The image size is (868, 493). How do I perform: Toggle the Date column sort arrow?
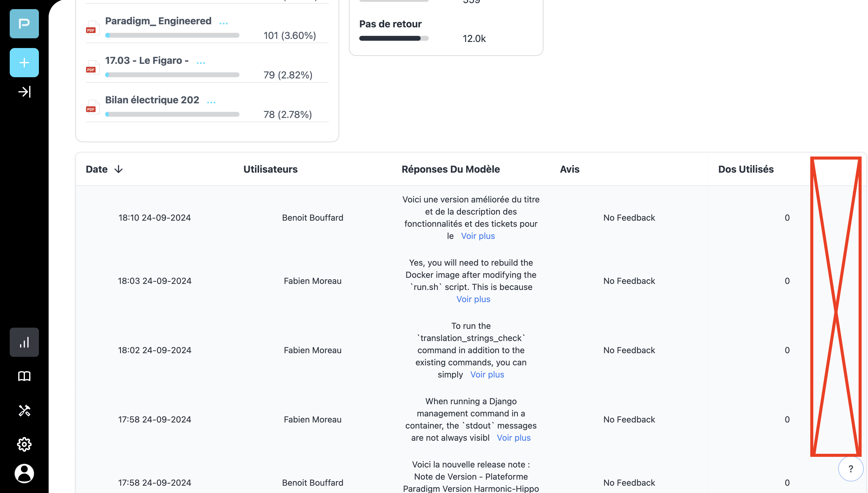pyautogui.click(x=119, y=169)
